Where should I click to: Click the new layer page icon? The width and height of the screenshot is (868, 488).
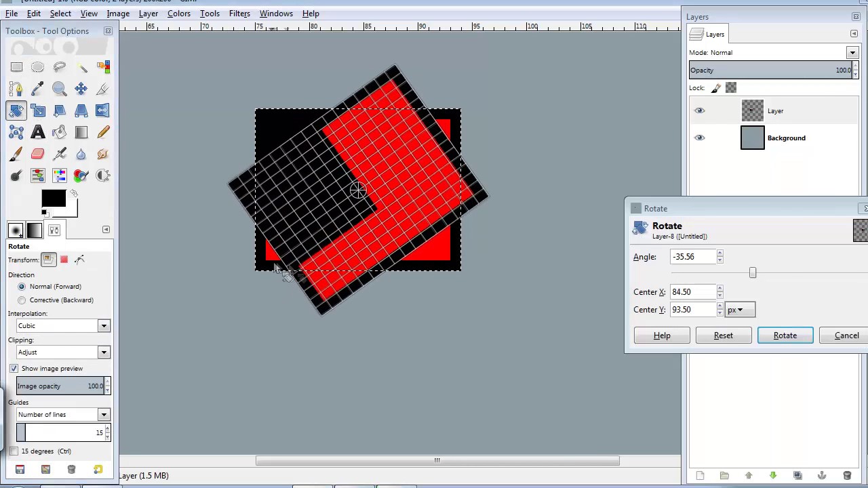700,476
